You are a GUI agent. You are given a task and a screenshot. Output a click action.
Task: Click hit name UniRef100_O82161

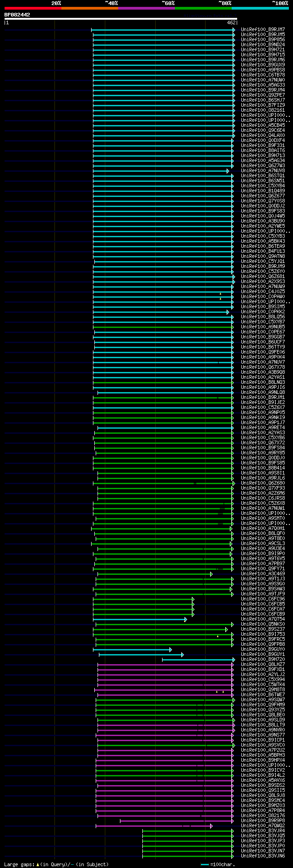pos(263,110)
